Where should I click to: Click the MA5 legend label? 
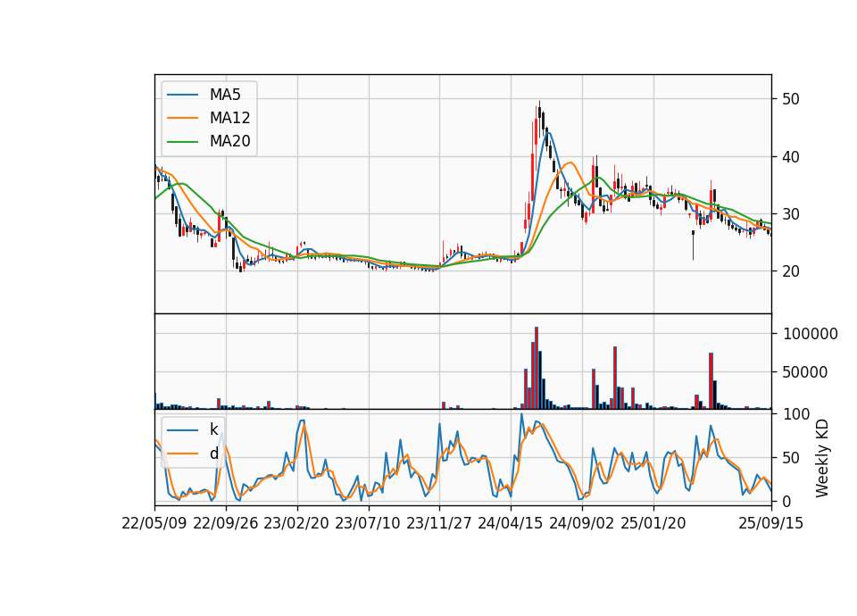pos(225,95)
